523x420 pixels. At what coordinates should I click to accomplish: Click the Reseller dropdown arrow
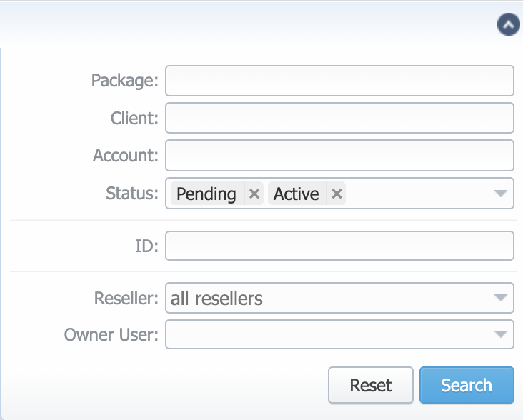(x=502, y=298)
